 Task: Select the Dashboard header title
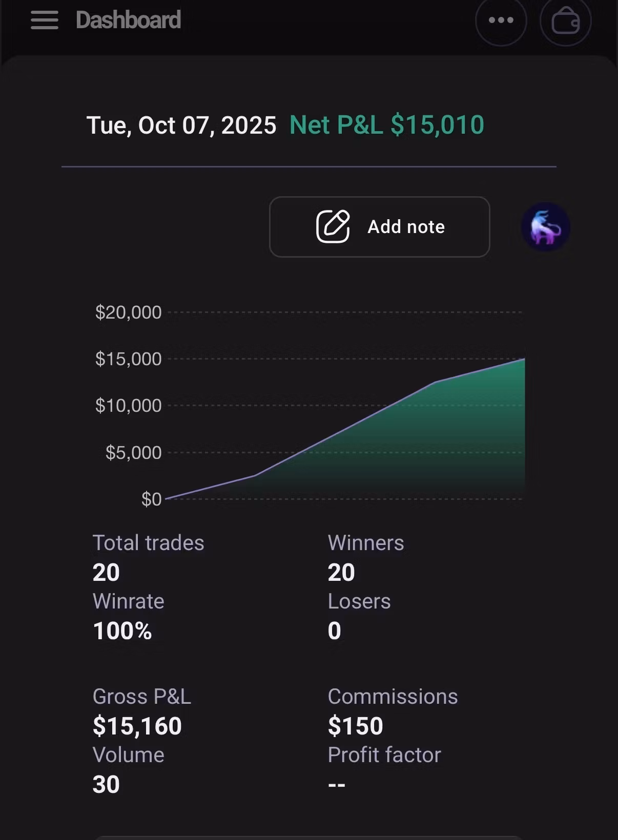128,20
